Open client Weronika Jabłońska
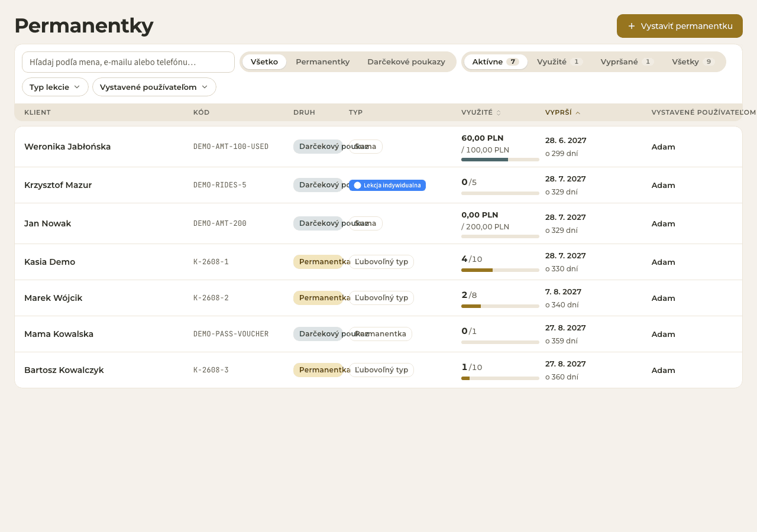Screen dimensions: 757x532 (67, 147)
